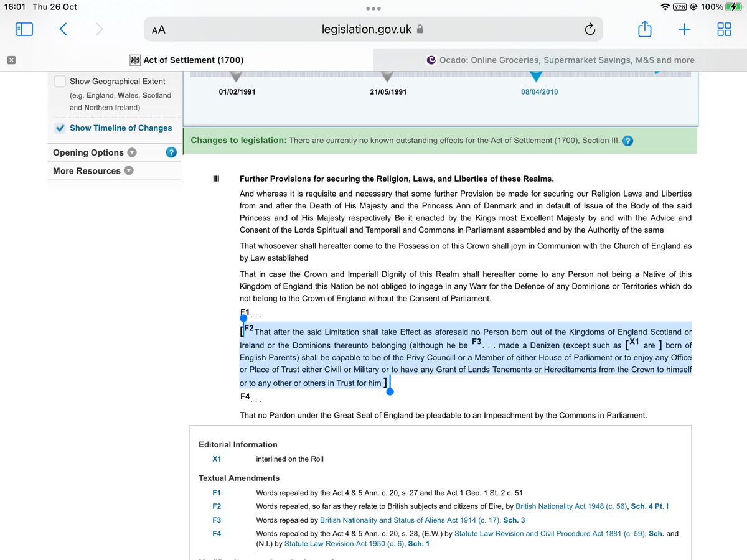Click the 'Further Provisions for securing the Religion' heading
Screen dimensions: 747x560
coord(397,179)
